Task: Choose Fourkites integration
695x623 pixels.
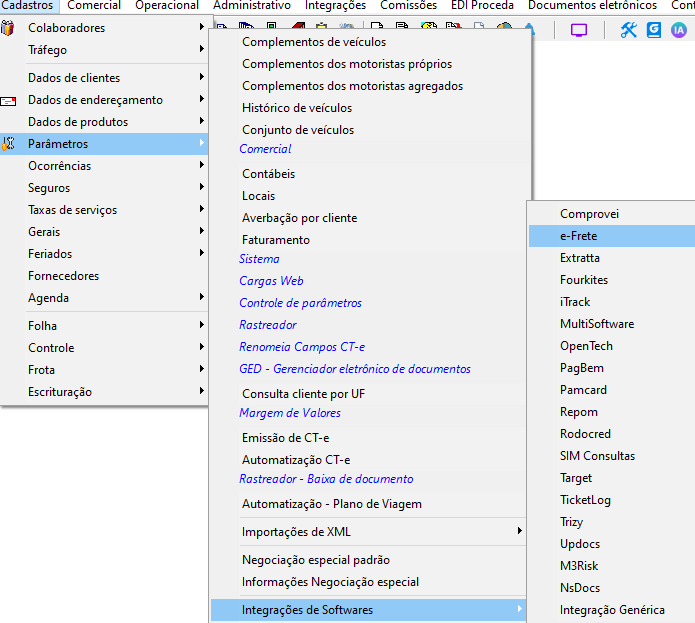Action: point(584,280)
